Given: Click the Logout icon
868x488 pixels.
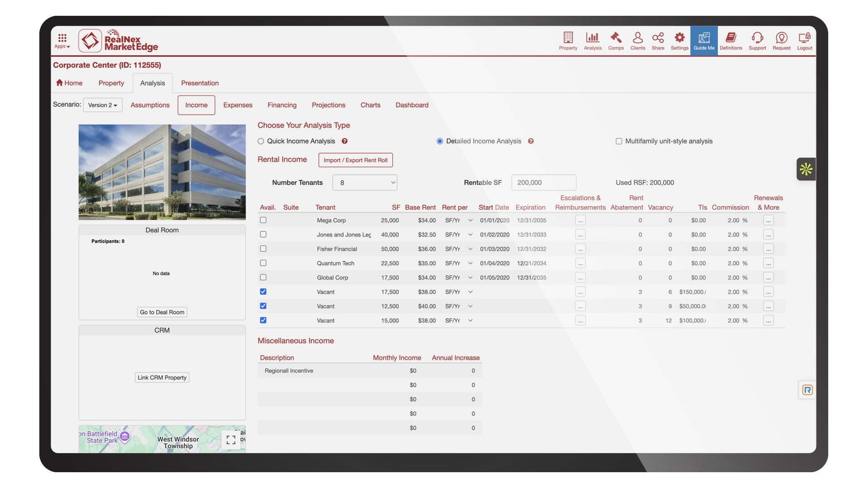Looking at the screenshot, I should [804, 41].
